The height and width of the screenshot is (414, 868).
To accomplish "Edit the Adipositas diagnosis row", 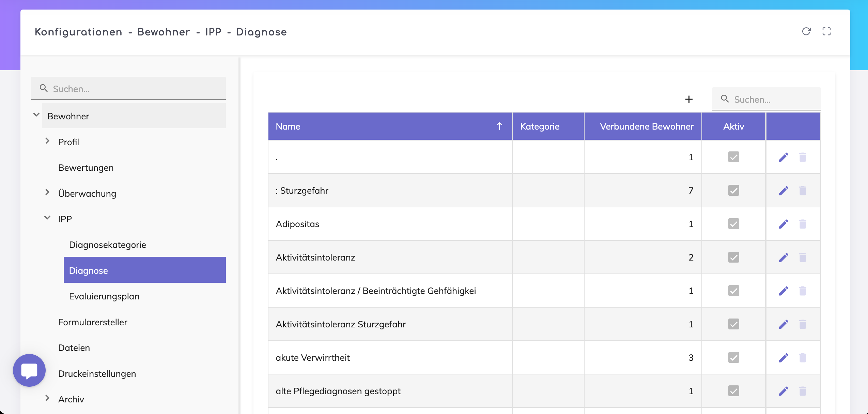I will 784,224.
